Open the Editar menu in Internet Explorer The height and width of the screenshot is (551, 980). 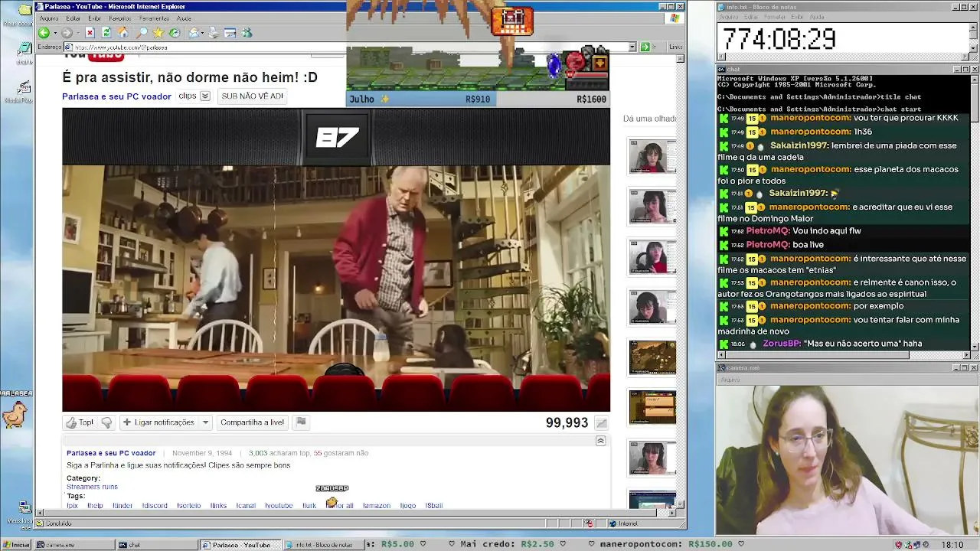pos(73,18)
